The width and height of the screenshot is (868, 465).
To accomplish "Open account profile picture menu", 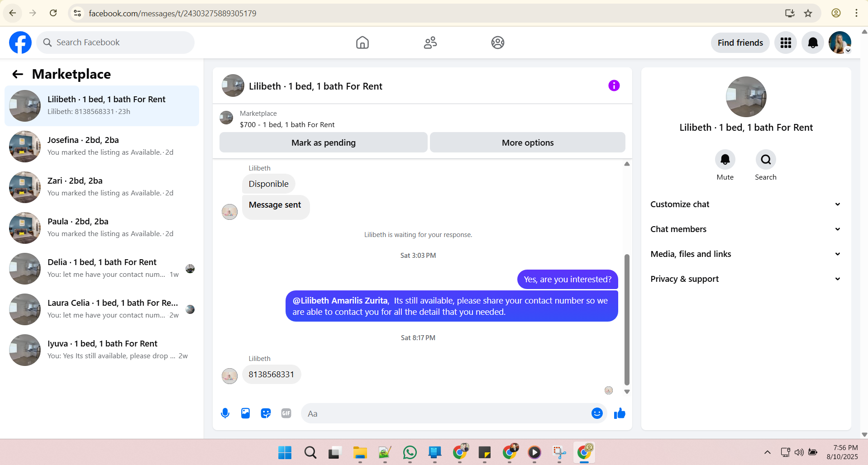I will click(840, 43).
